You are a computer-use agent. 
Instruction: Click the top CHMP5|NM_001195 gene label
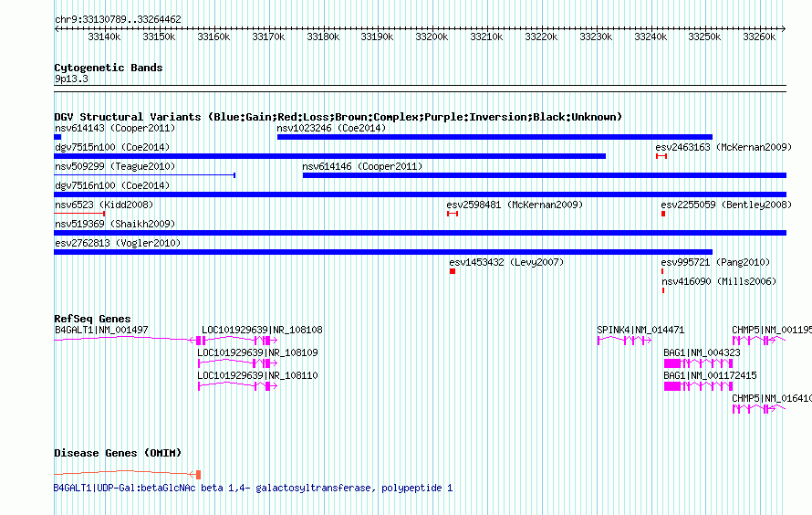772,330
